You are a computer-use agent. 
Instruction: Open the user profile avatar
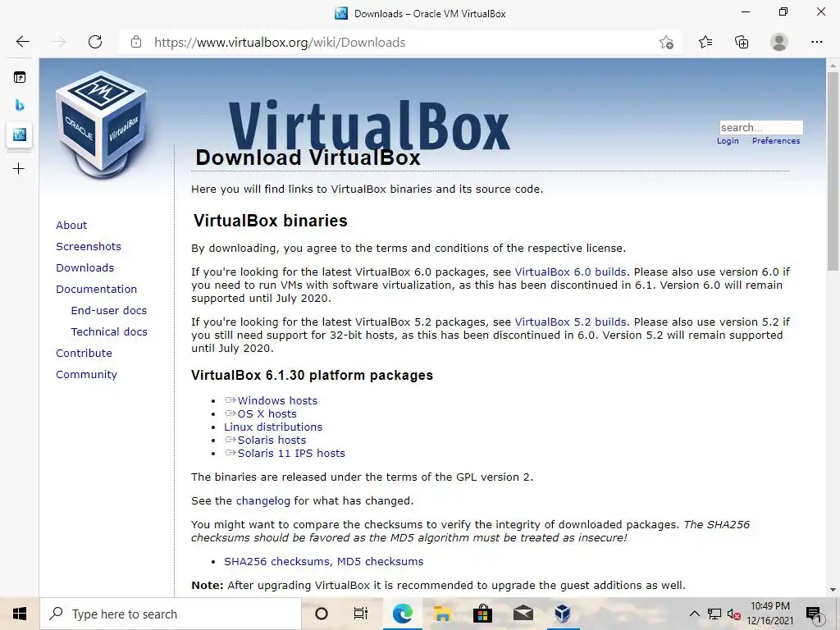[779, 42]
